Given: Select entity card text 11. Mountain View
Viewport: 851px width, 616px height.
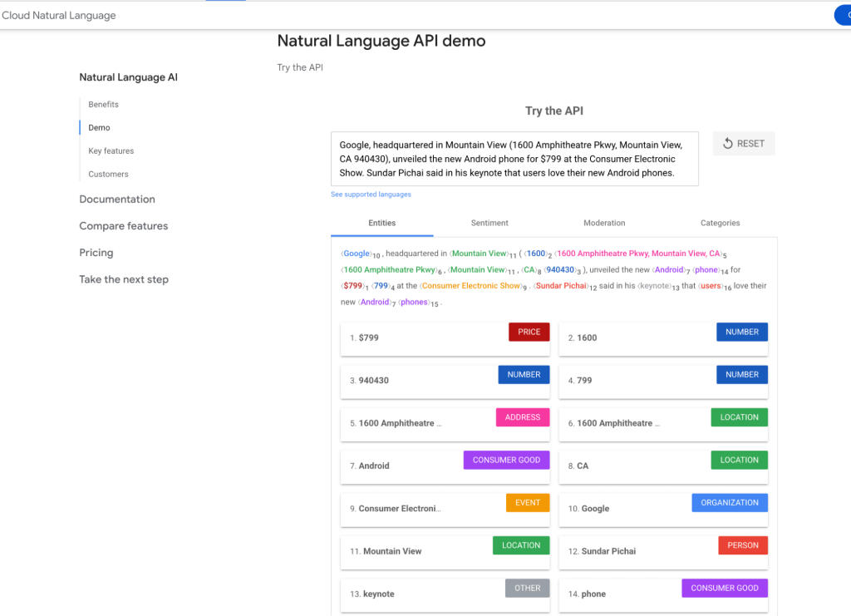Looking at the screenshot, I should coord(386,551).
